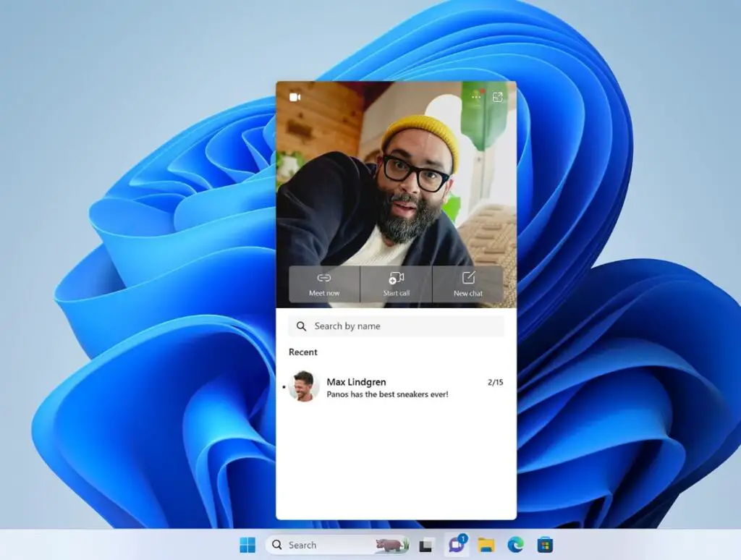Click the Meet now link icon
This screenshot has height=560, width=741.
[323, 276]
